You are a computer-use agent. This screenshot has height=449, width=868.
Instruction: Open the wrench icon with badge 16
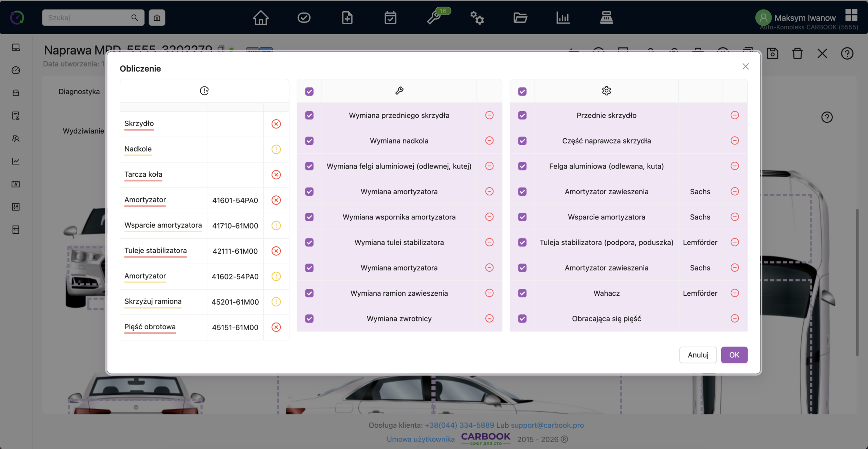click(435, 18)
